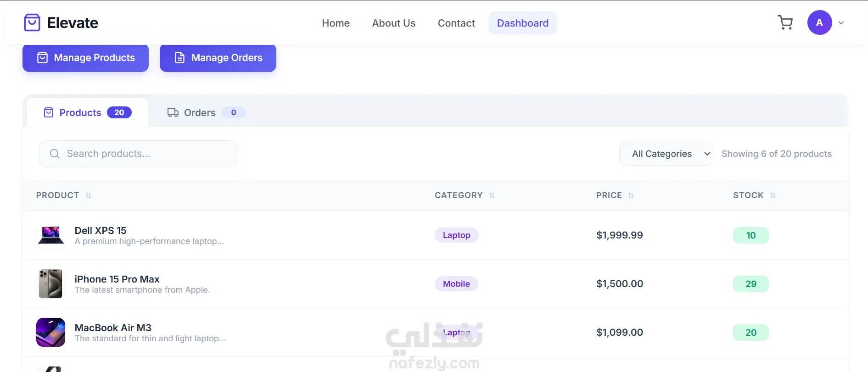Go to the Dashboard nav item

tap(523, 23)
